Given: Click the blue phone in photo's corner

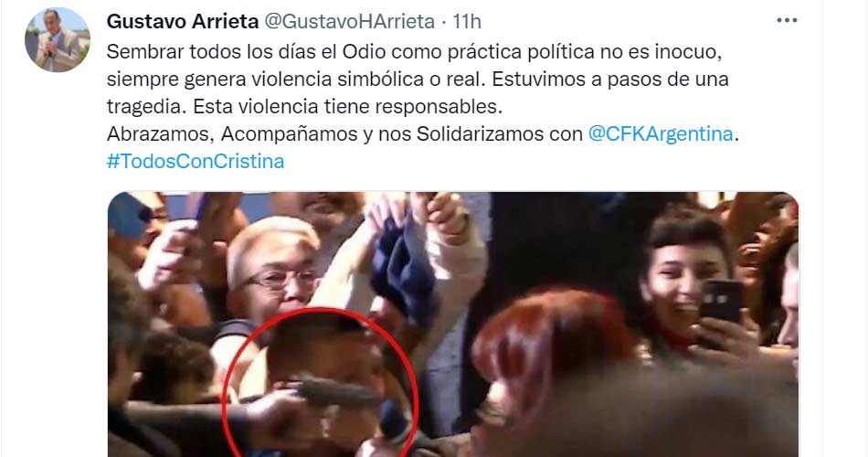Looking at the screenshot, I should pos(129,213).
